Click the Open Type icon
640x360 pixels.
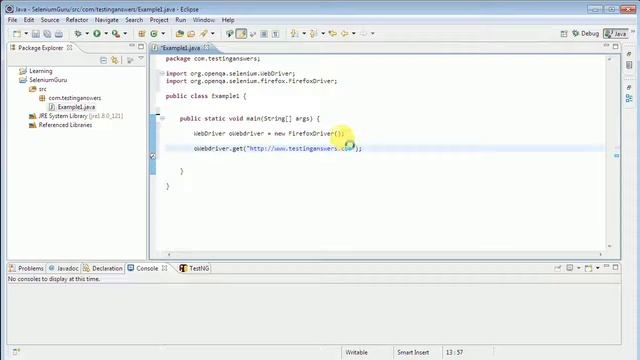[180, 34]
